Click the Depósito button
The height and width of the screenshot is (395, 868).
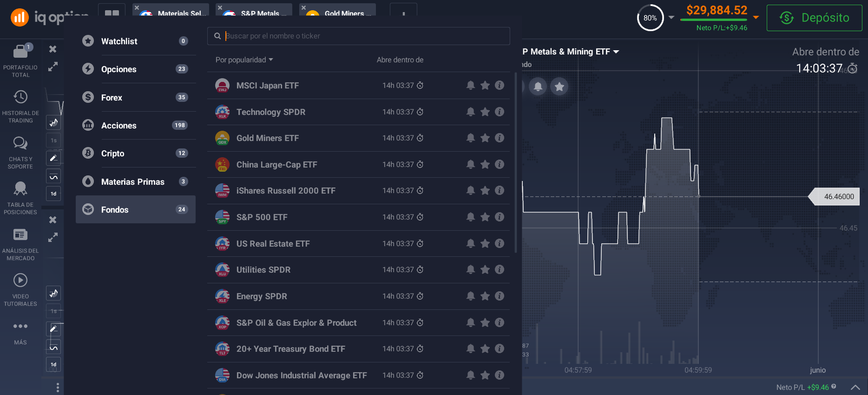click(814, 18)
